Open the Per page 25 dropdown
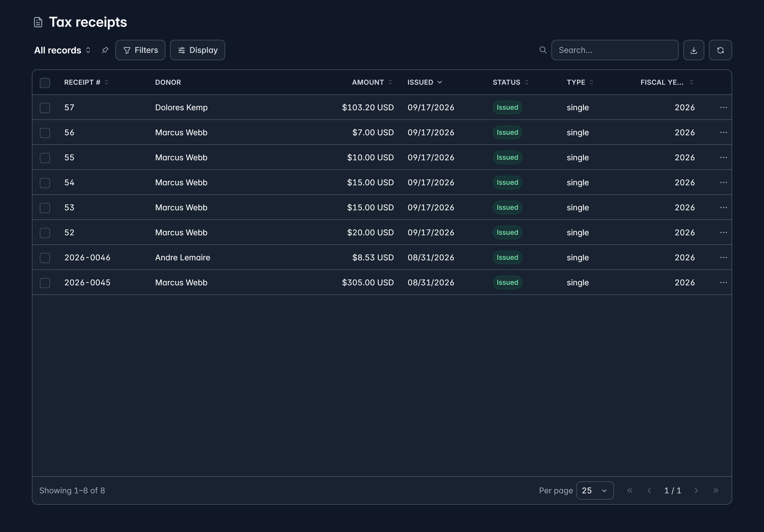Viewport: 764px width, 532px height. coord(595,490)
